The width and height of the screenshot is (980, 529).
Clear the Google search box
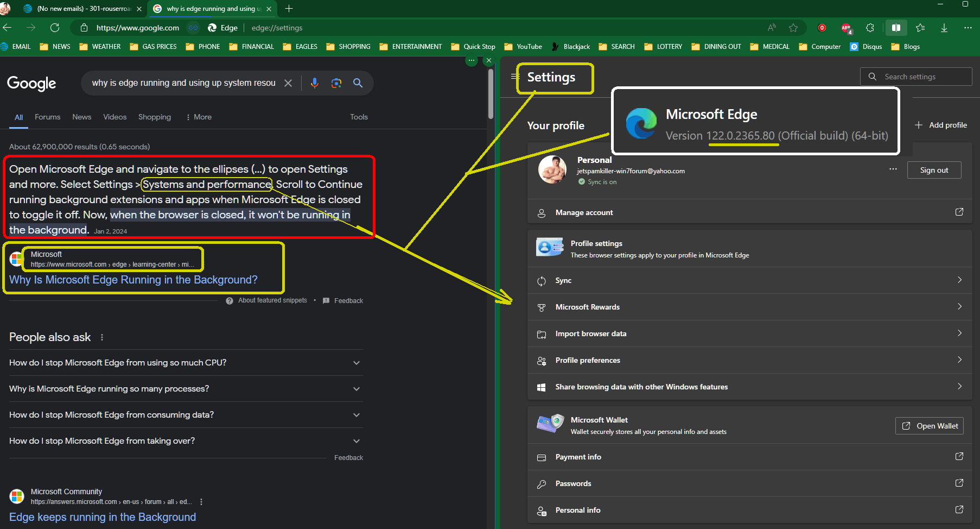point(288,83)
